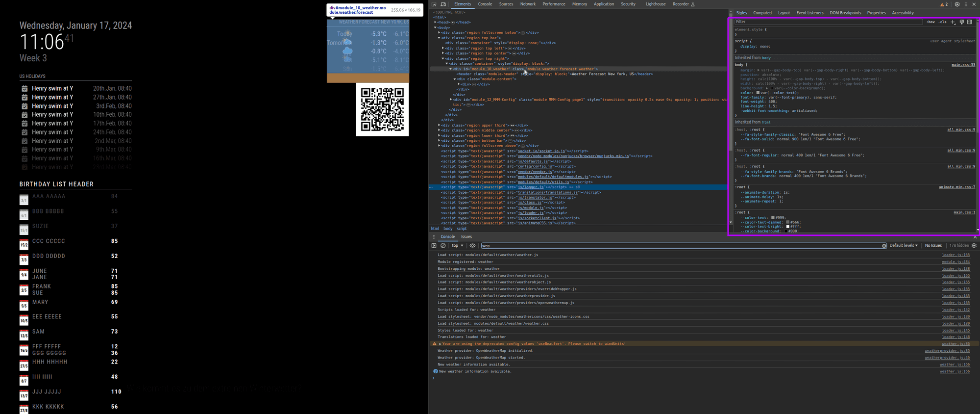Collapse the module_10_weather div node

(451, 69)
